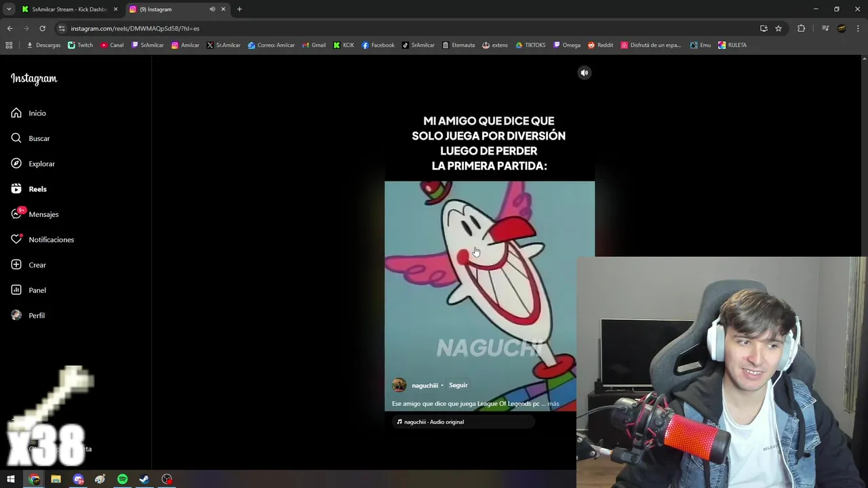Open the Notificaciones panel

click(42, 240)
